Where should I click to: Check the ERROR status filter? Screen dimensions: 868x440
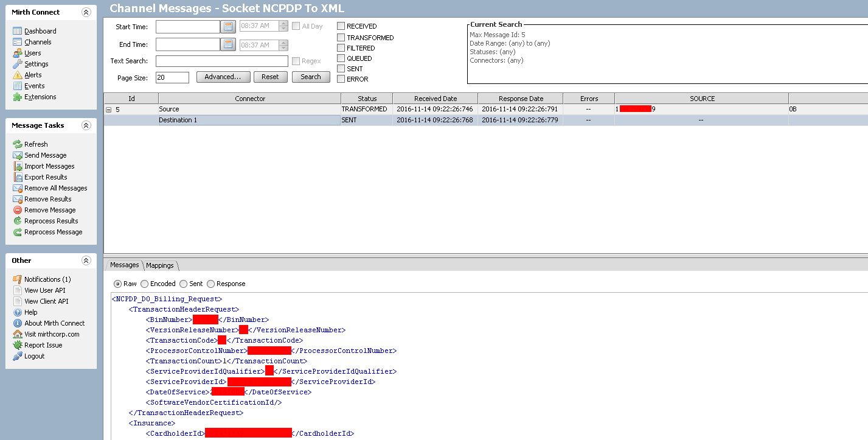[x=341, y=79]
